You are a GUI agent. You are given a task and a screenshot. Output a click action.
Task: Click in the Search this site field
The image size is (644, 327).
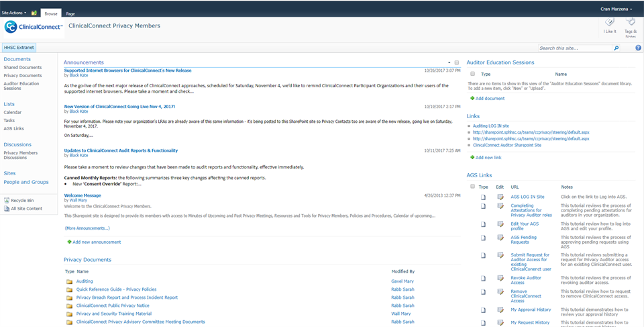tap(576, 48)
